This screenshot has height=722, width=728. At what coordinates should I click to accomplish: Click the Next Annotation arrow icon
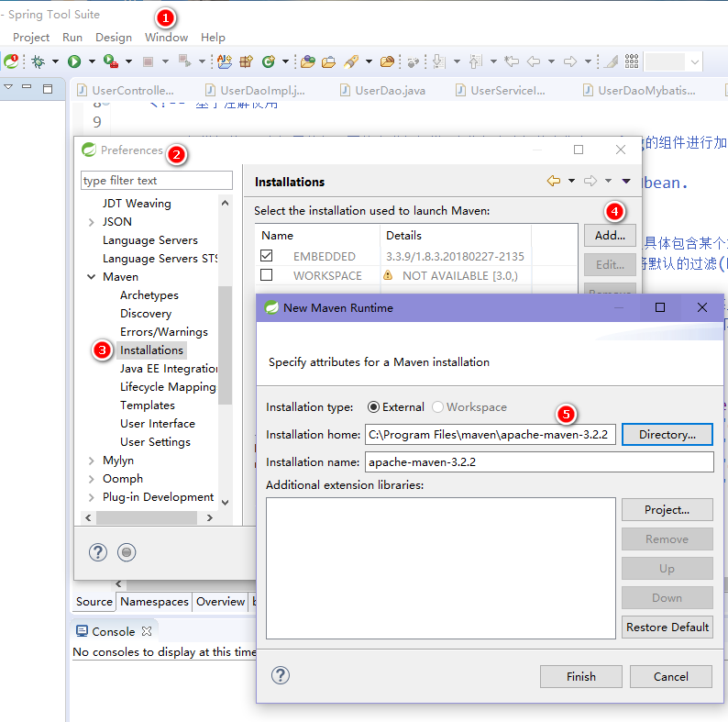[439, 61]
